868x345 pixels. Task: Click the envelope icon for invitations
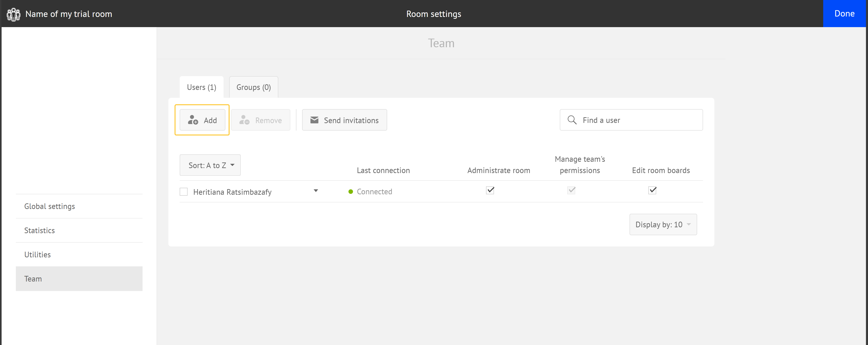[314, 120]
